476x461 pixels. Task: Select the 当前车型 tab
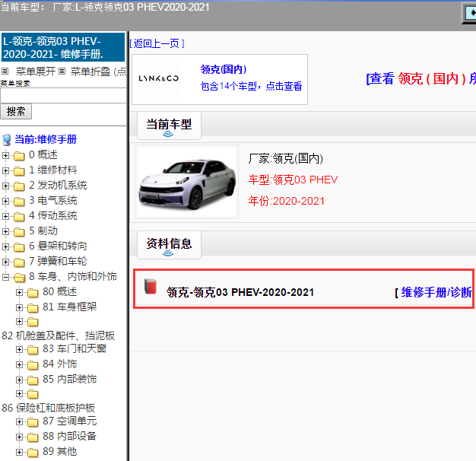coord(169,126)
